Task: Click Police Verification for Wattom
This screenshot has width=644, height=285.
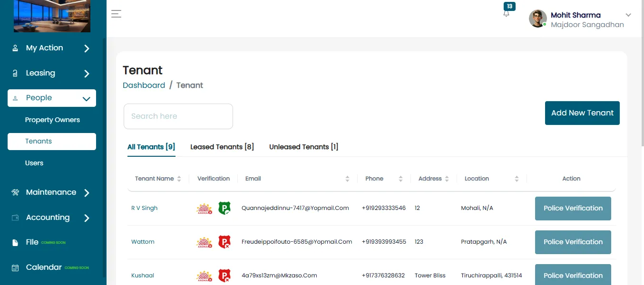Action: point(573,242)
